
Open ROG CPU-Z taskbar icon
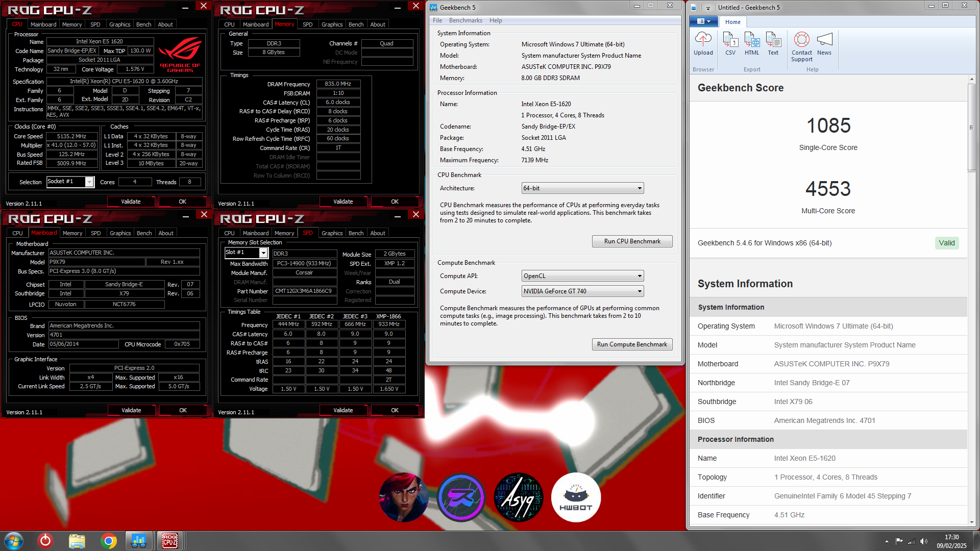(x=170, y=541)
